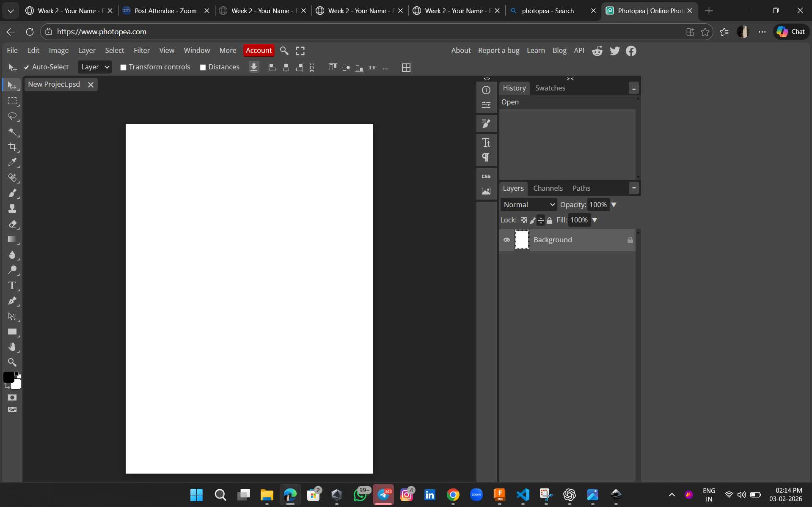Screen dimensions: 812x507
Task: Select the Background layer thumbnail
Action: (522, 240)
